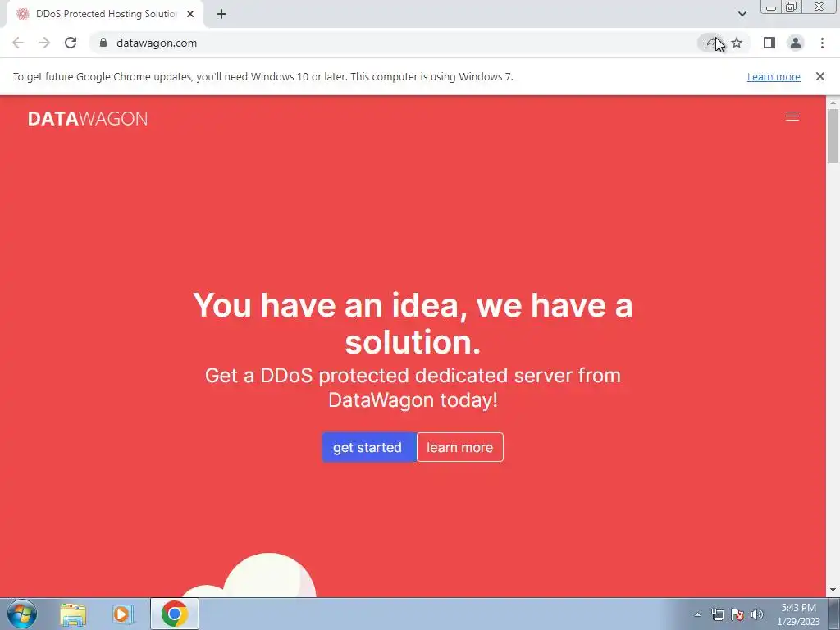This screenshot has width=840, height=630.
Task: Click the 'Learn more' Windows update link
Action: 774,76
